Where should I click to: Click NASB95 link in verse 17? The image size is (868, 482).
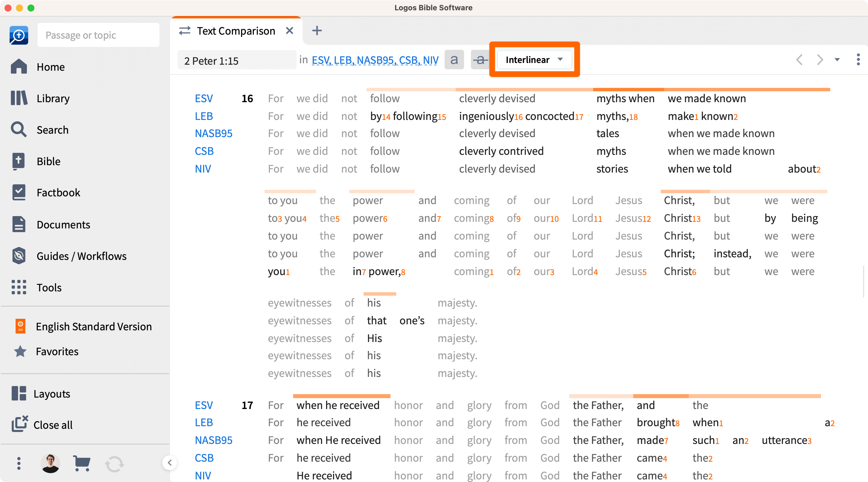pos(214,440)
